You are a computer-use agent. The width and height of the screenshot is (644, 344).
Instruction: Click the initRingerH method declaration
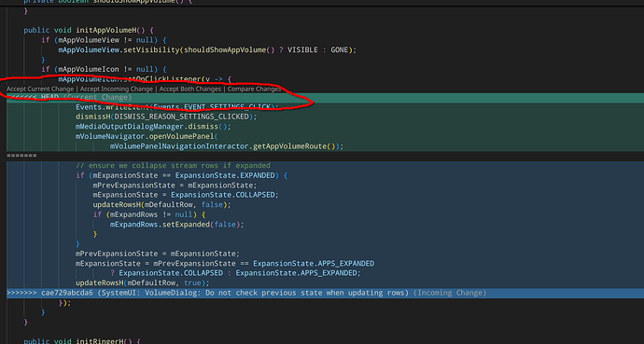tap(82, 340)
